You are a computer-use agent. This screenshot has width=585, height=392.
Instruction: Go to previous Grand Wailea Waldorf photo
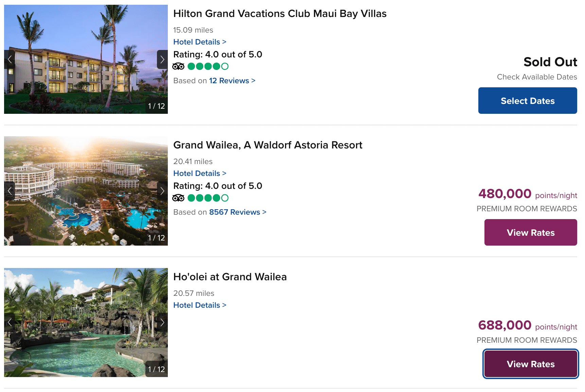pyautogui.click(x=10, y=191)
